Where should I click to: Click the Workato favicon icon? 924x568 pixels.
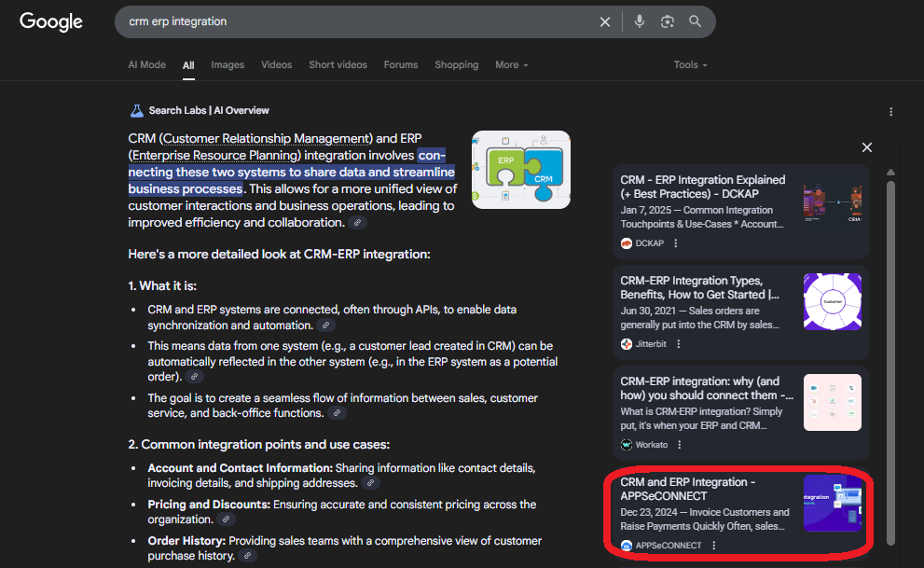pos(627,445)
